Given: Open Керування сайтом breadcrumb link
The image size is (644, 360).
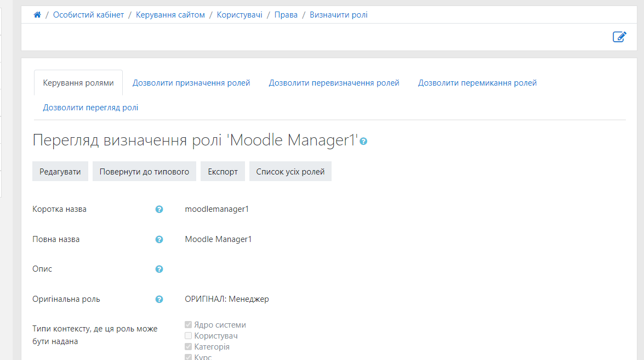Looking at the screenshot, I should coord(170,15).
